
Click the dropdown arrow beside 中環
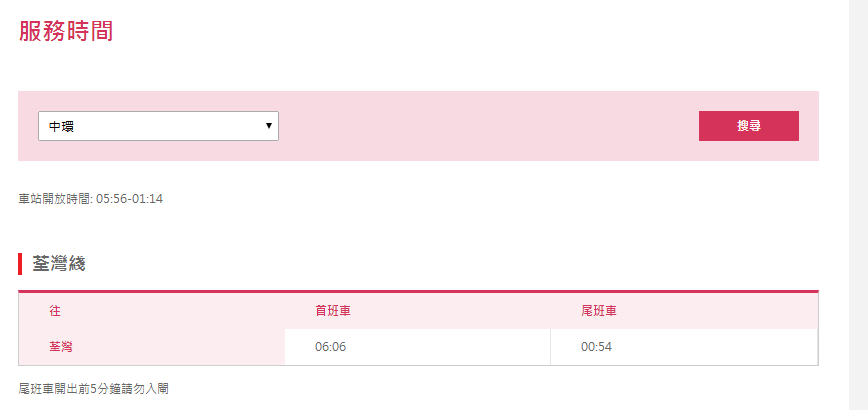click(268, 126)
